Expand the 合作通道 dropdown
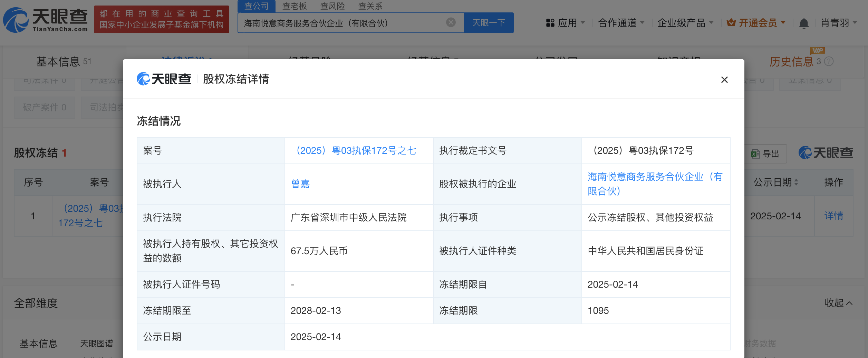The image size is (868, 358). 621,23
